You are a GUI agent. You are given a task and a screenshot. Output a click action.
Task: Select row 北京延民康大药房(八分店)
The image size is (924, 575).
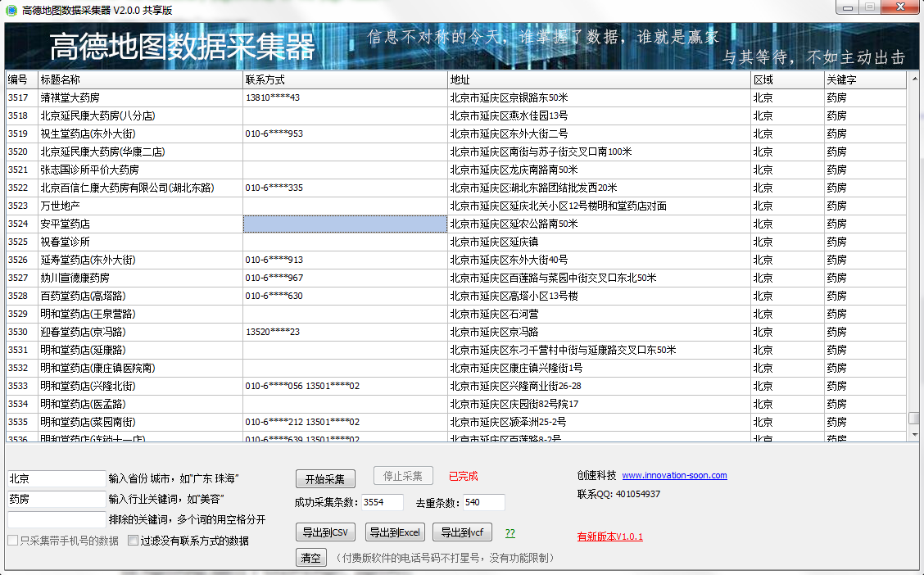[x=456, y=115]
